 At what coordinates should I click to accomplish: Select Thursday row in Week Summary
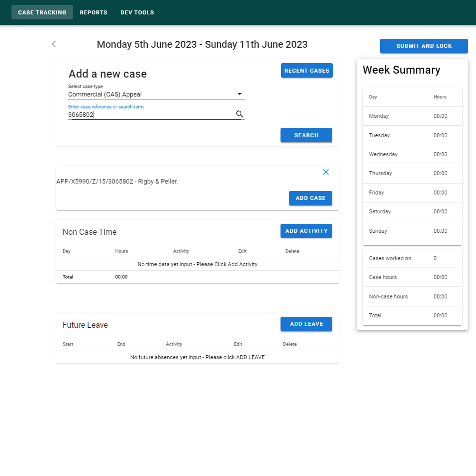[412, 173]
